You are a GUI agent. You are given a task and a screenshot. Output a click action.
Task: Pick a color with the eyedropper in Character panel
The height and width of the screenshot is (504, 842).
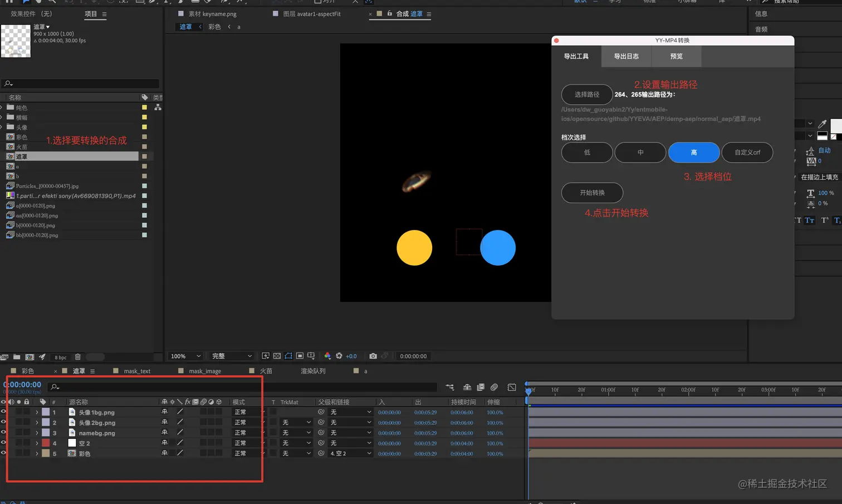point(822,124)
